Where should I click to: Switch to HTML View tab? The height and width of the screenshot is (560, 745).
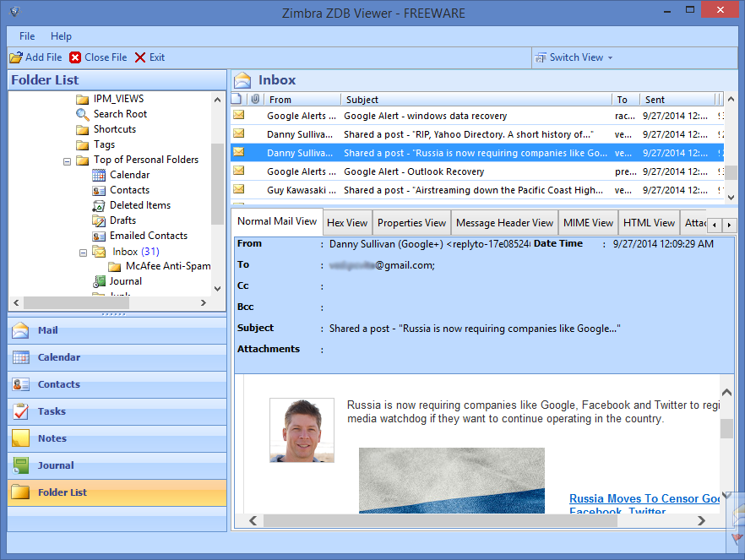coord(649,223)
